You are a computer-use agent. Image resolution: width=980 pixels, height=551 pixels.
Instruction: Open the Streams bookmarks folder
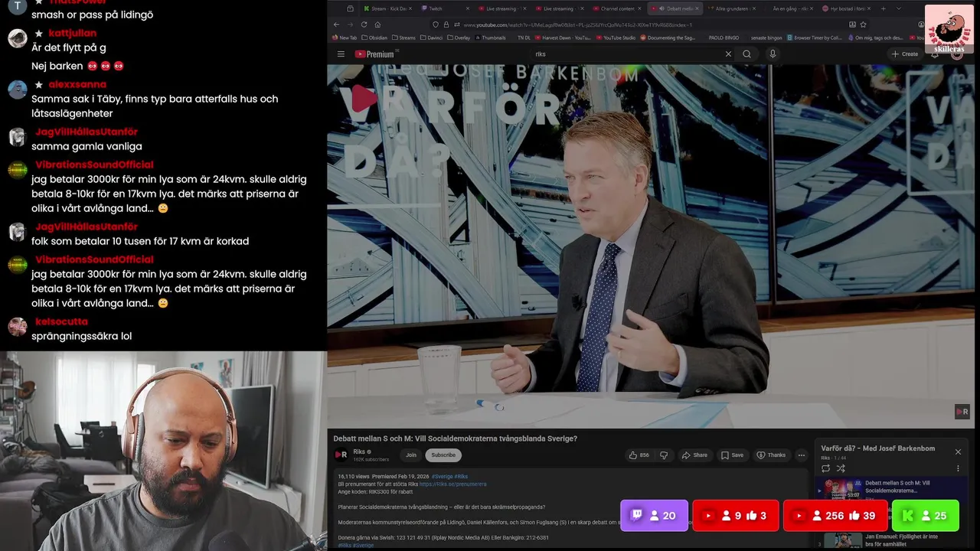(x=403, y=37)
